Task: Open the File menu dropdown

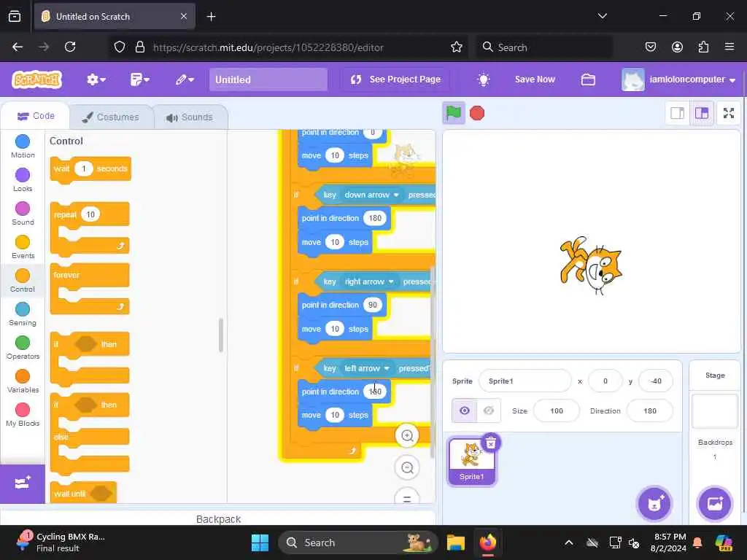Action: (139, 79)
